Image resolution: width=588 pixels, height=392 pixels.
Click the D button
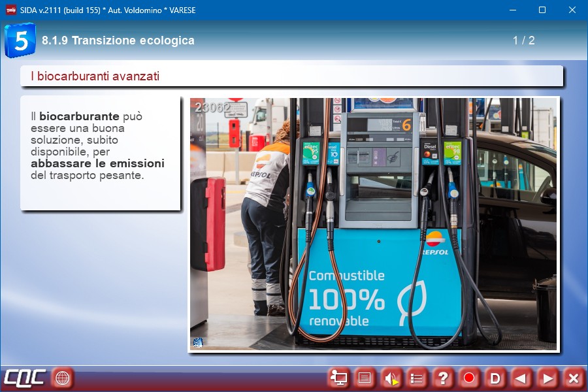point(495,378)
